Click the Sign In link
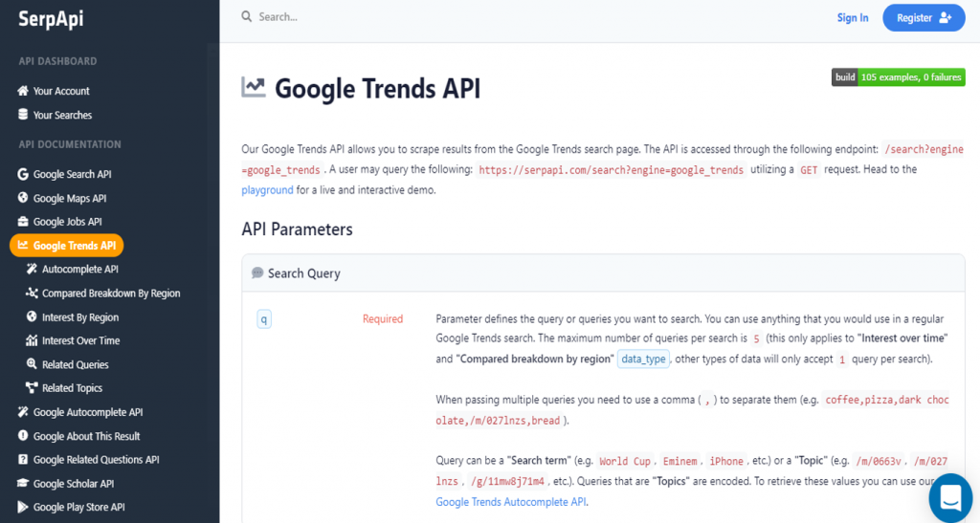The width and height of the screenshot is (980, 523). (853, 17)
